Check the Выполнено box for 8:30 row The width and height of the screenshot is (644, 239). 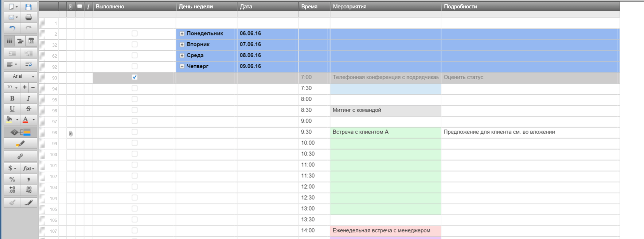click(x=134, y=110)
